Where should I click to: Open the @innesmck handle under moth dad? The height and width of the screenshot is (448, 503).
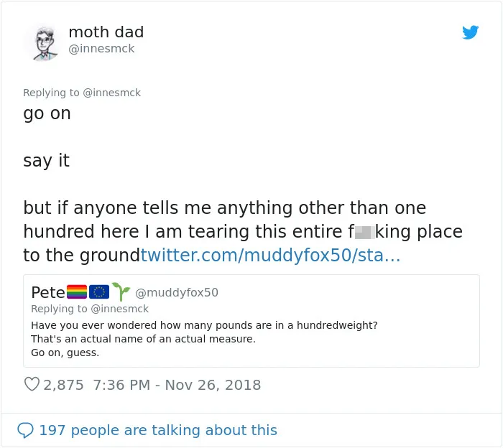pos(101,49)
